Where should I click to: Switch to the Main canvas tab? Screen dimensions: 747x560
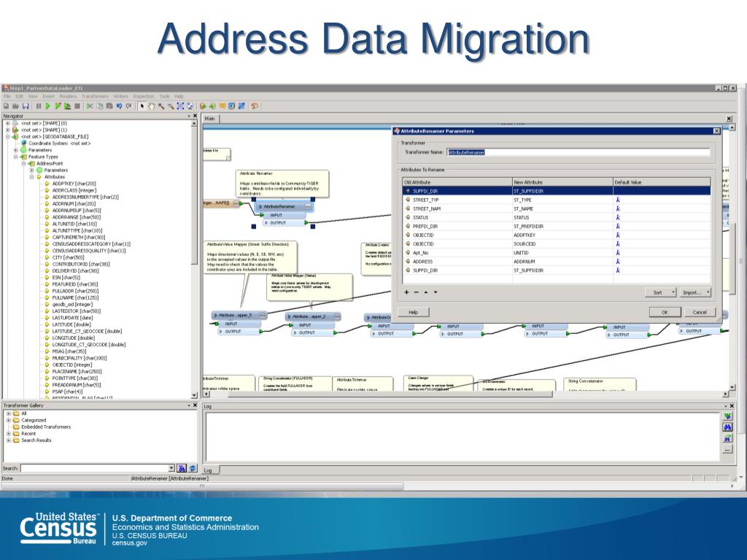tap(210, 119)
